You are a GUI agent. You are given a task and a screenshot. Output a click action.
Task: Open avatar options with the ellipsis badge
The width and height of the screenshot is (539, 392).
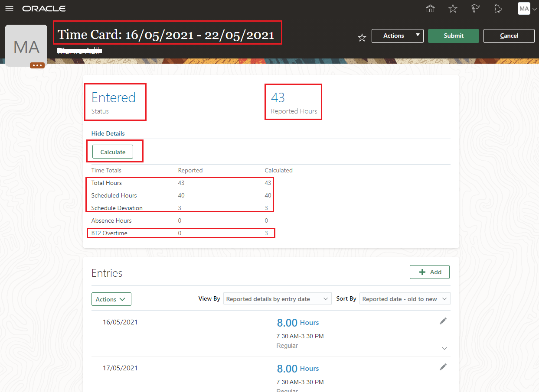[37, 65]
